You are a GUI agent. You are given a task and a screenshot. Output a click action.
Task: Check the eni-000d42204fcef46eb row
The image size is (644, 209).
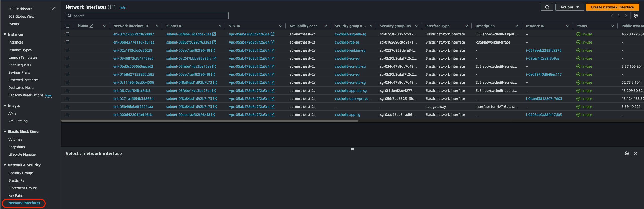coord(67,115)
